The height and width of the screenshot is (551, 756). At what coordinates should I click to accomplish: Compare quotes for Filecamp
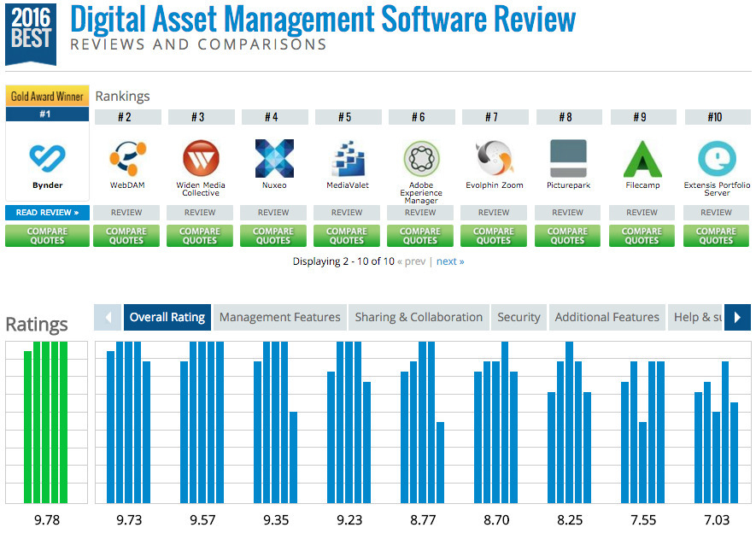[642, 236]
